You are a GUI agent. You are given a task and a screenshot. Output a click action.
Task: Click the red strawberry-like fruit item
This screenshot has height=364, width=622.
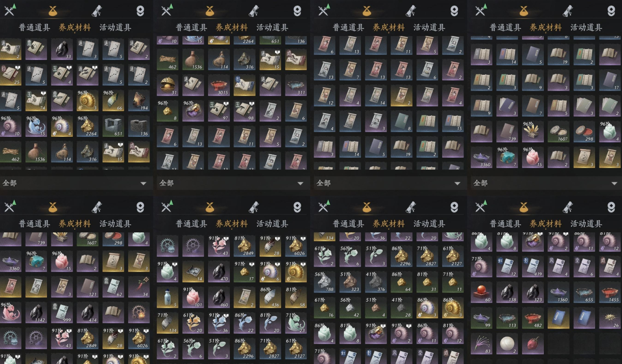tap(533, 344)
